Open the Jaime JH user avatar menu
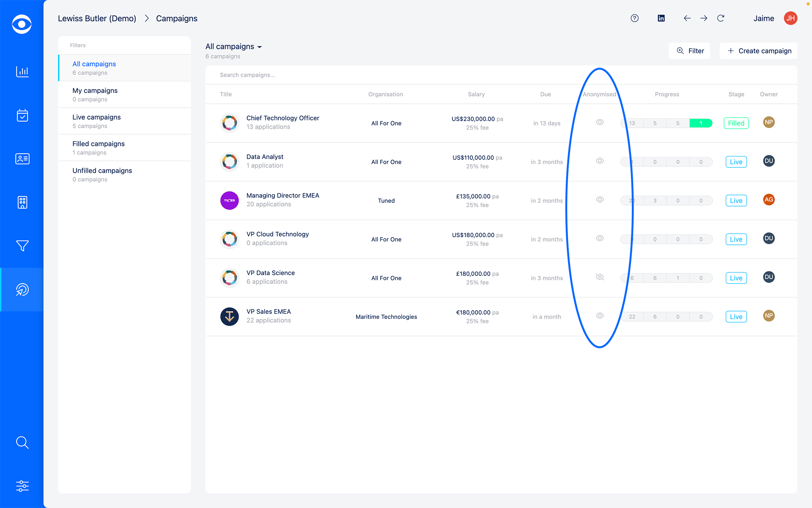 [x=790, y=18]
